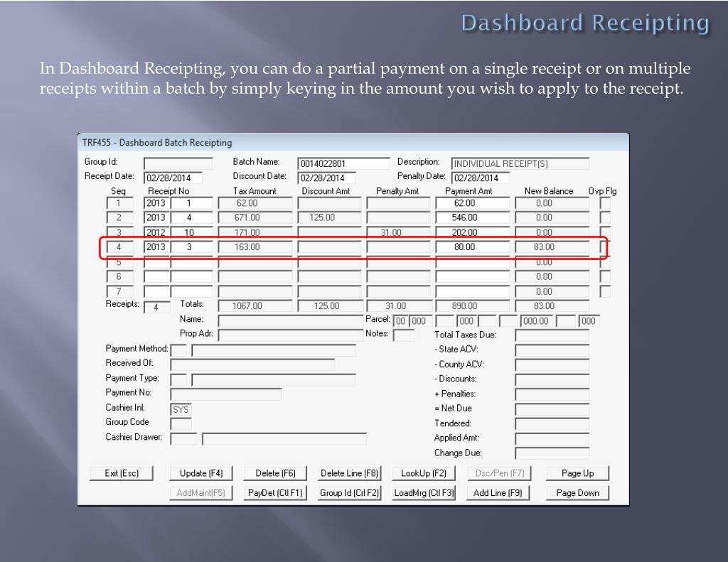Focus the Notes field
This screenshot has height=562, width=728.
click(x=404, y=335)
